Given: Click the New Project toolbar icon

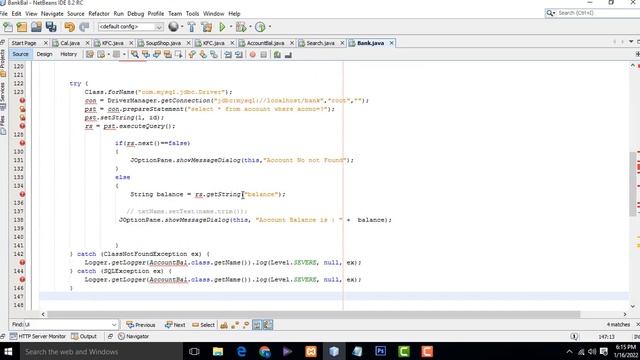Looking at the screenshot, I should (x=22, y=27).
